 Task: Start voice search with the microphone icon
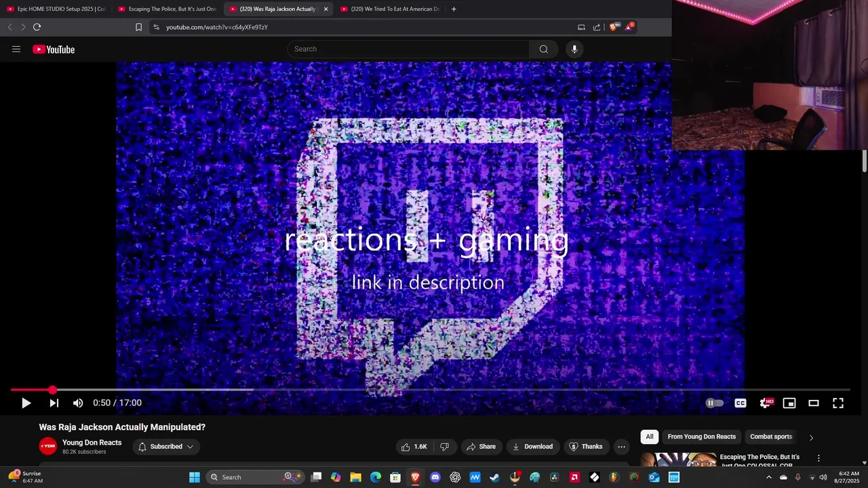574,49
